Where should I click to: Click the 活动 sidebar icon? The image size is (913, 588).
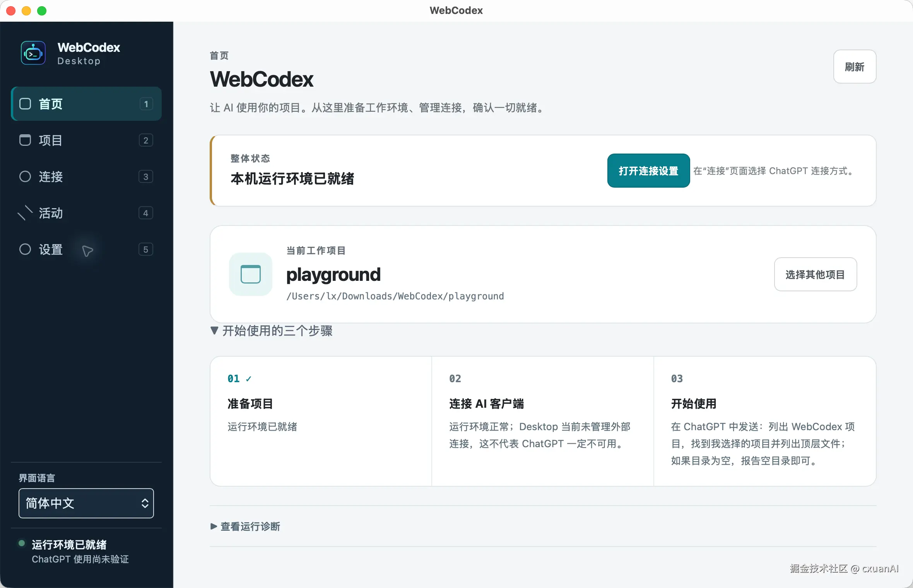coord(25,213)
